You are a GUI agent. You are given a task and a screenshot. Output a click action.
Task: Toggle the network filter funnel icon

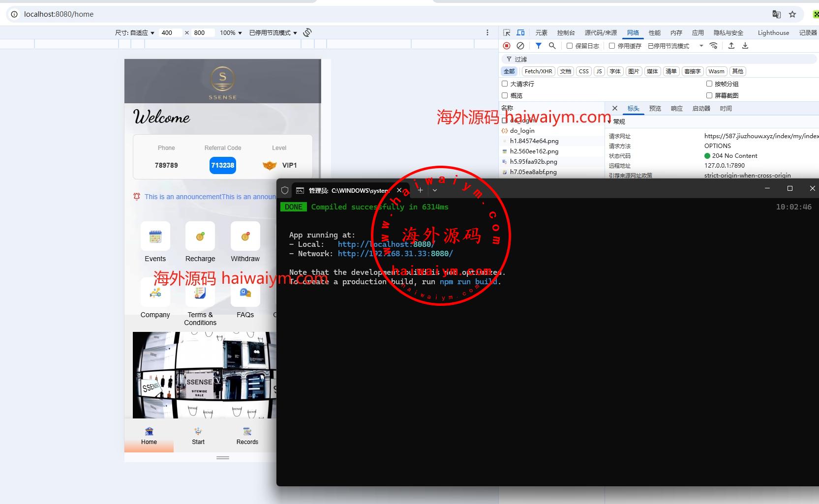[x=539, y=46]
